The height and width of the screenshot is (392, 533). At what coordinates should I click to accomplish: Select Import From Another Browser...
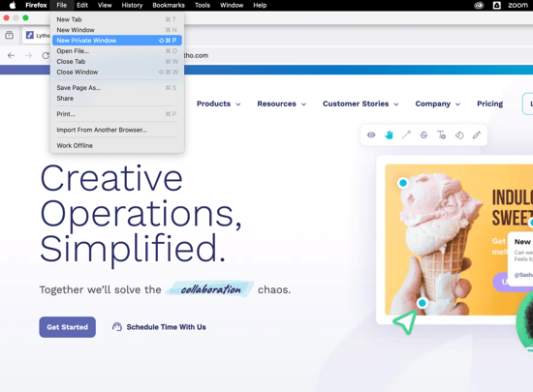(x=117, y=130)
